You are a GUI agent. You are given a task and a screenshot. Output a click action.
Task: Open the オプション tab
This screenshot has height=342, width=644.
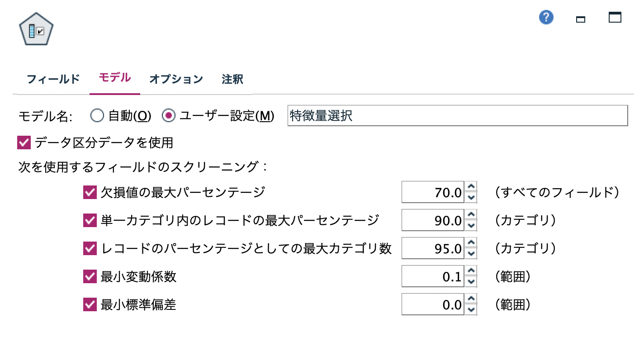point(176,78)
